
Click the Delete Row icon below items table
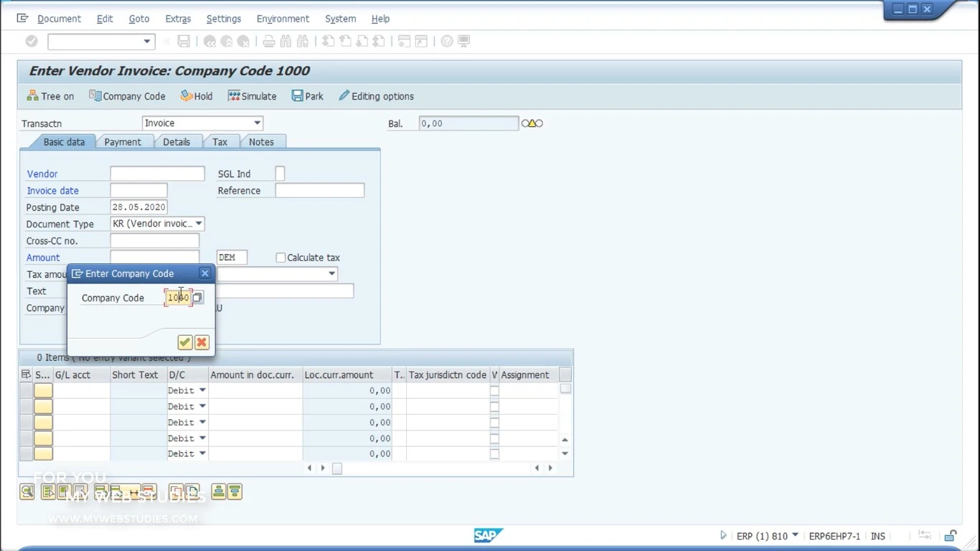pos(149,492)
